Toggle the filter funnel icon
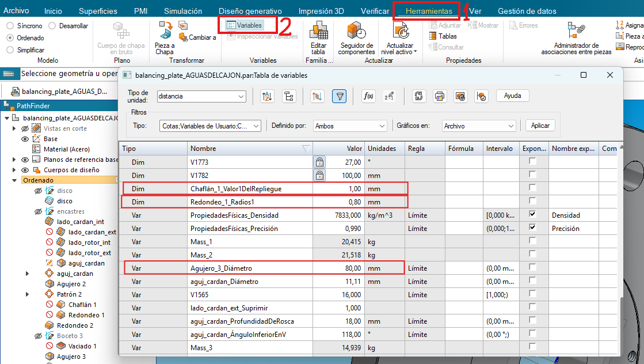Screen dimensions: 644x364 click(x=340, y=96)
